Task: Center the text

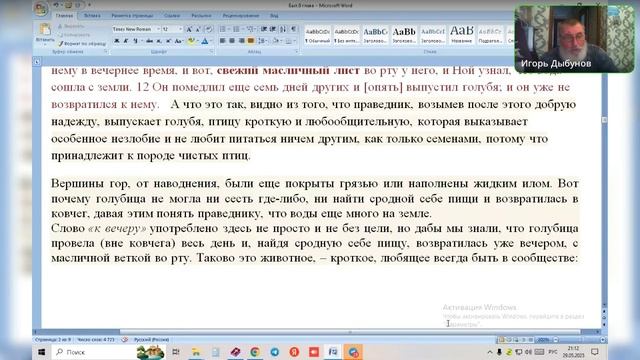Action: [232, 41]
